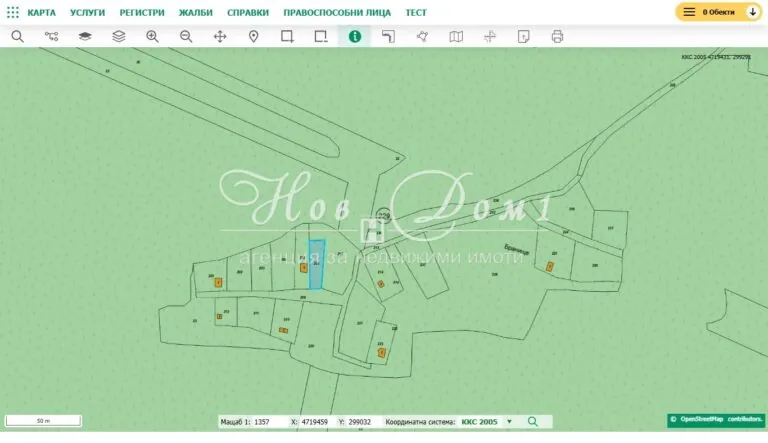Click the search magnifier tool in toolbar
The width and height of the screenshot is (768, 443).
(17, 36)
